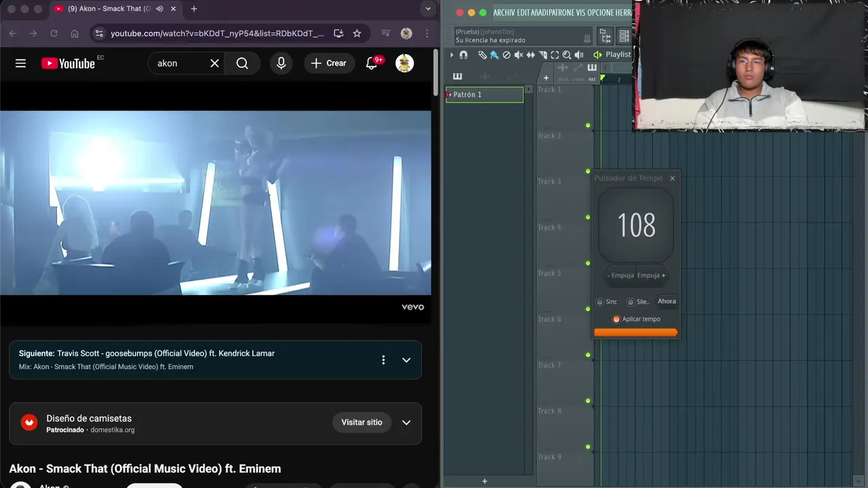Click the hint panel metronome icon
Viewport: 868px width, 488px height.
coord(587,38)
